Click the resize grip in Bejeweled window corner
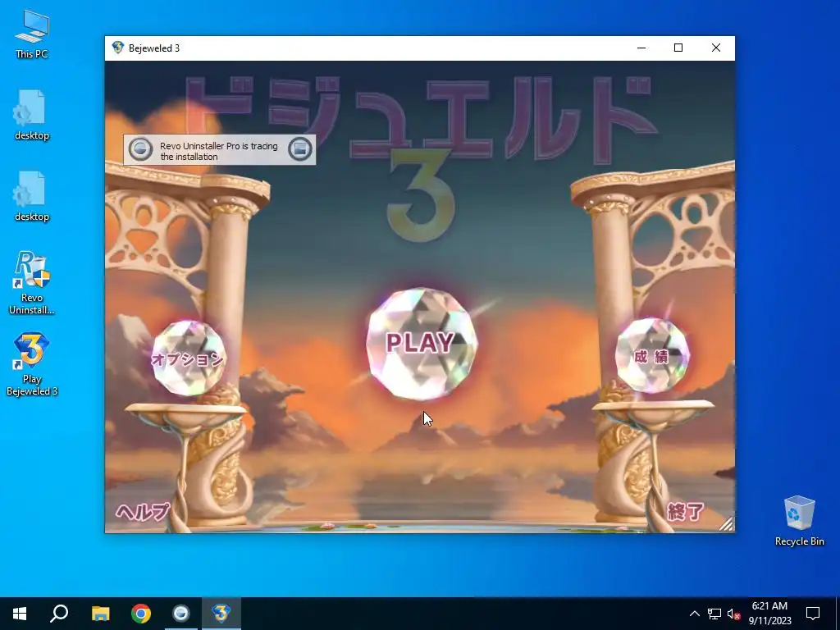Screen dimensions: 840x630 727,524
